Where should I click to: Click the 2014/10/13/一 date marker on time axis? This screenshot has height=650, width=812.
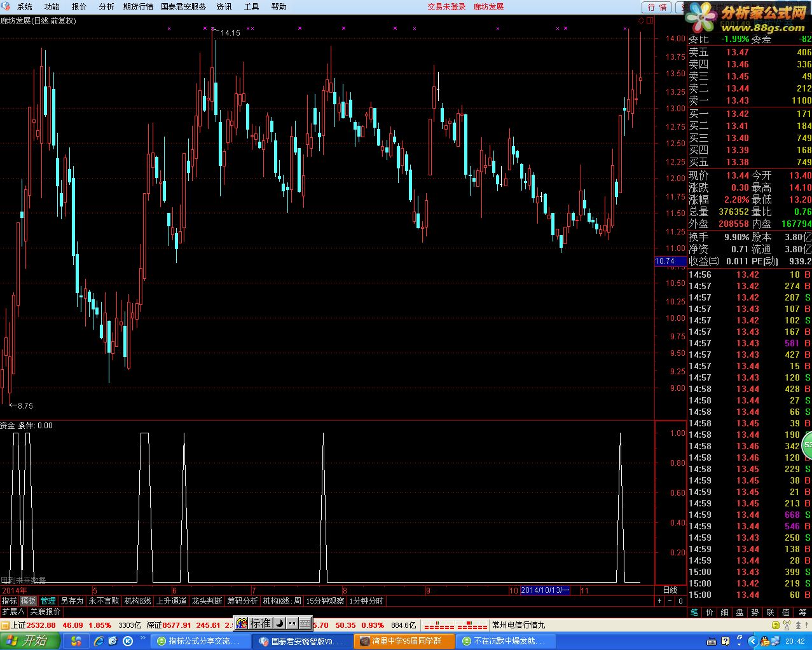point(545,590)
